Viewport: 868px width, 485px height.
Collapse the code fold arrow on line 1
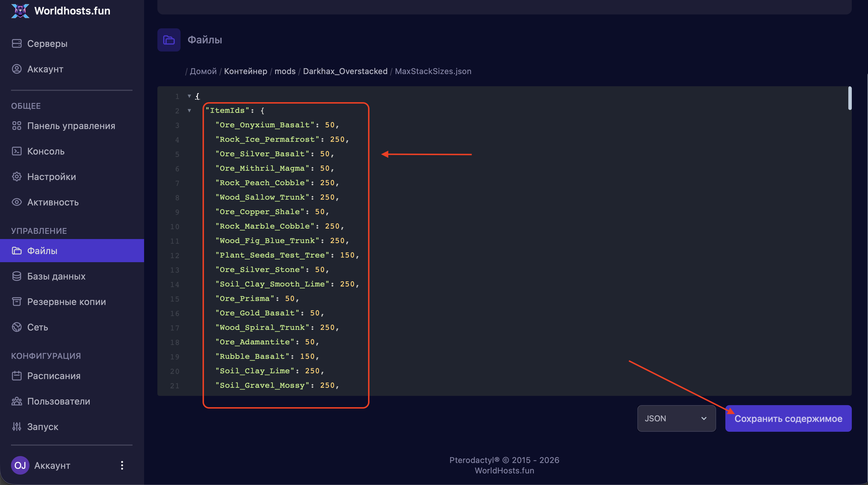pos(189,96)
